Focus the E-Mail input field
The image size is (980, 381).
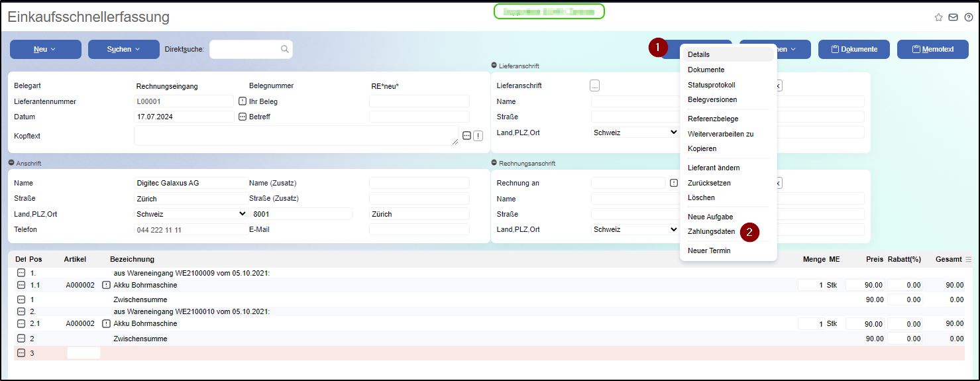point(419,229)
